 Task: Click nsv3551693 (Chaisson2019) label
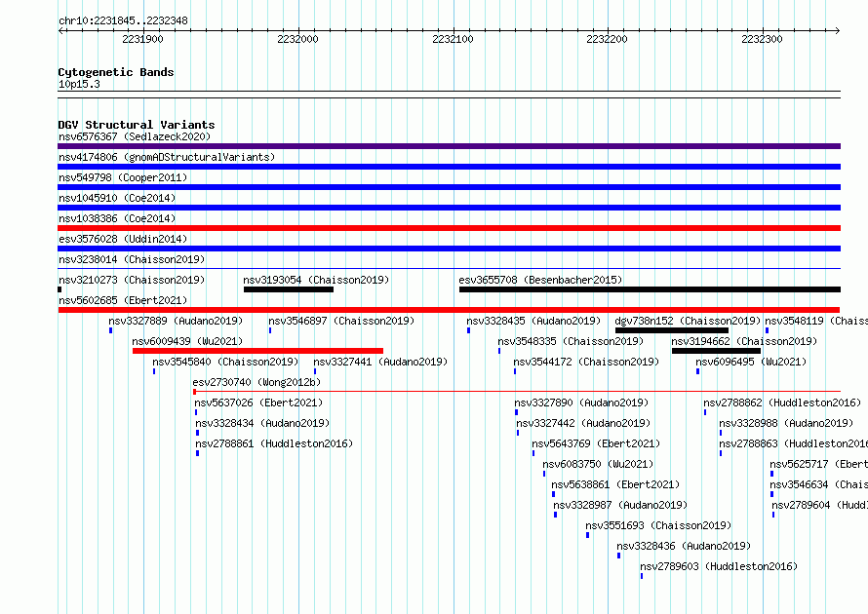click(658, 525)
